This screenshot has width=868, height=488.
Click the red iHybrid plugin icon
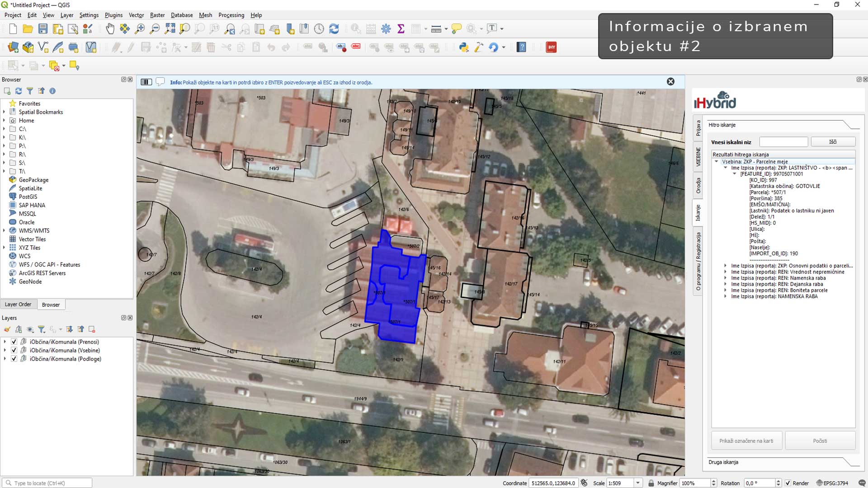pyautogui.click(x=551, y=47)
